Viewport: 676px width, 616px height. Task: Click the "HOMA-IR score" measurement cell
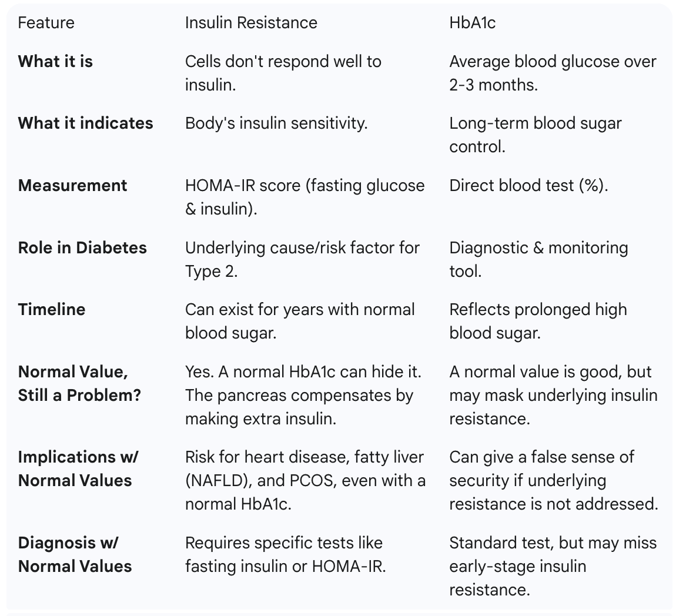pyautogui.click(x=304, y=197)
